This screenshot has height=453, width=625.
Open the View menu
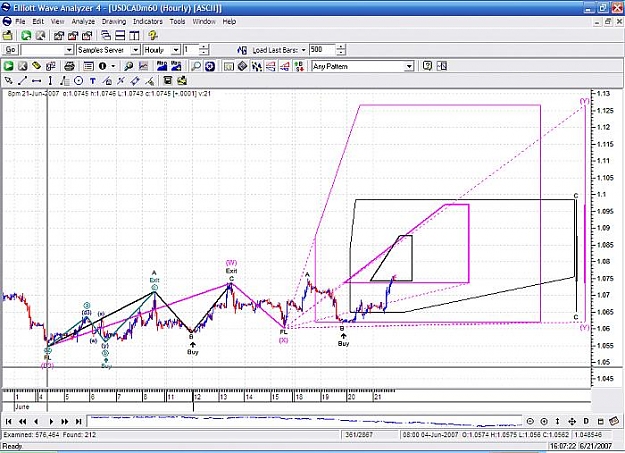tap(57, 22)
